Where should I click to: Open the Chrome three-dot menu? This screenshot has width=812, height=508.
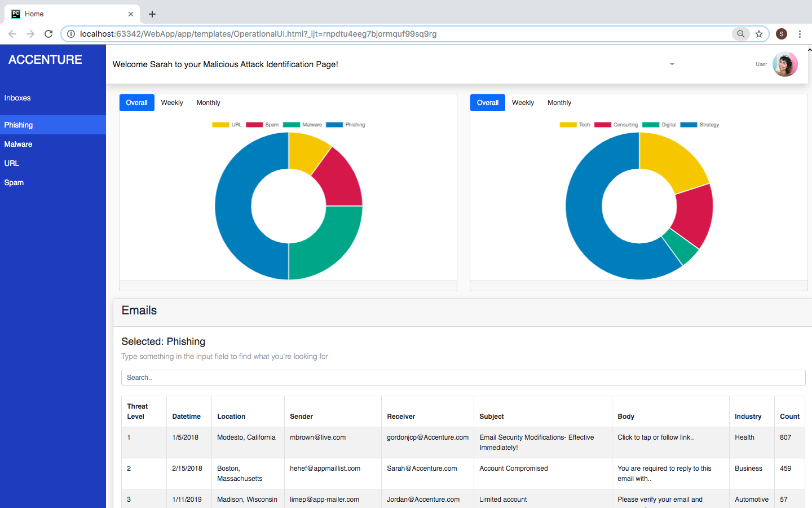[800, 34]
